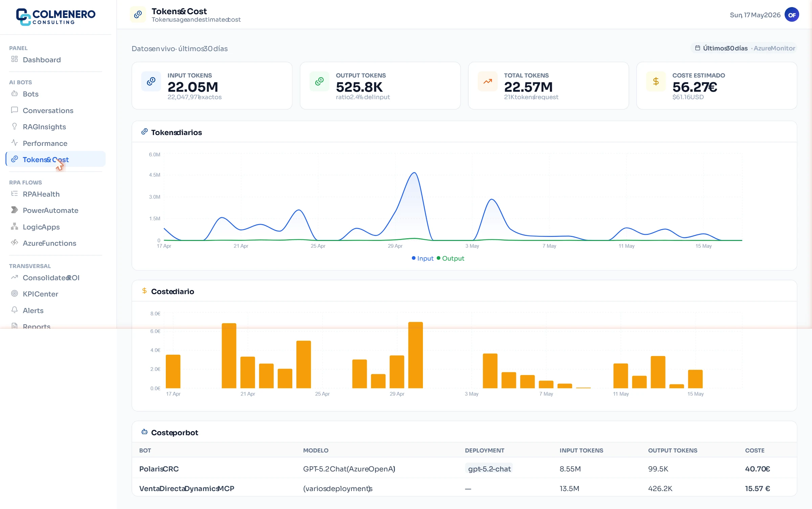Navigate to Azure Functions

click(x=55, y=243)
